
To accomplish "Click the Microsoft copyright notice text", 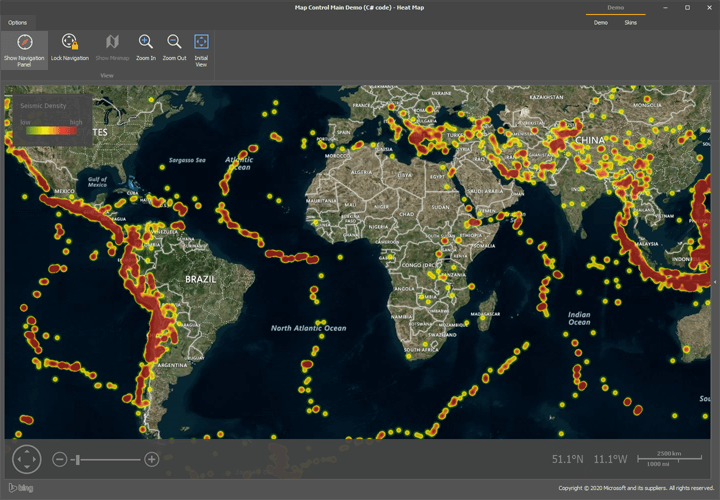I will tap(636, 488).
